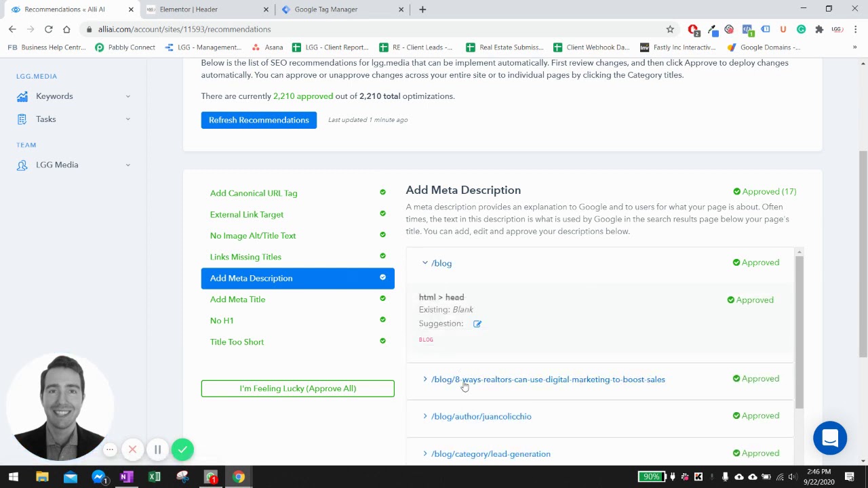Select Keywords in the left sidebar
The image size is (868, 488).
point(54,96)
